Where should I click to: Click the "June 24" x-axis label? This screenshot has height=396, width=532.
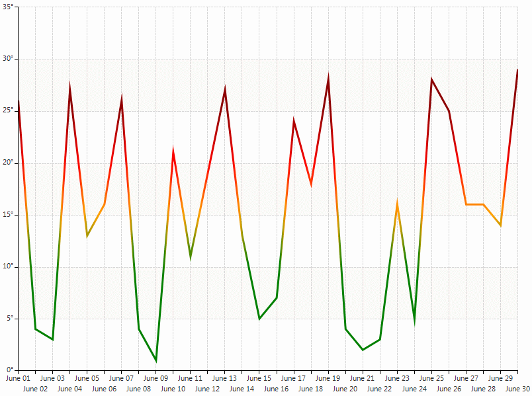point(414,389)
